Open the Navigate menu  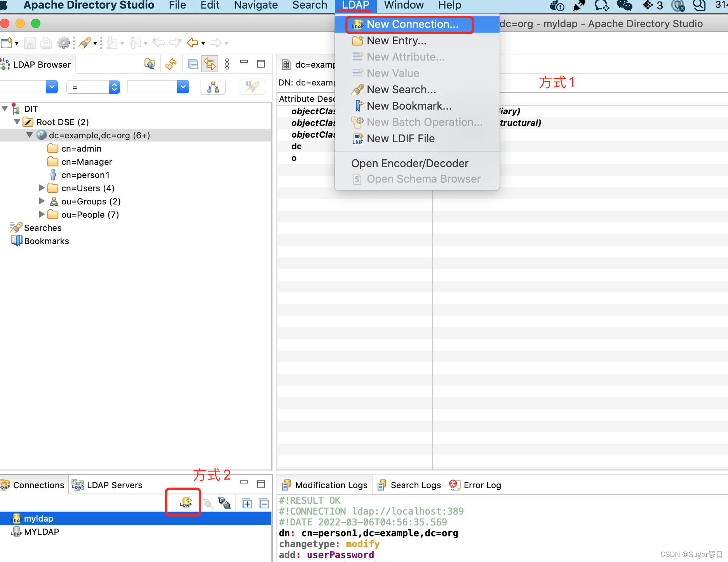[256, 5]
